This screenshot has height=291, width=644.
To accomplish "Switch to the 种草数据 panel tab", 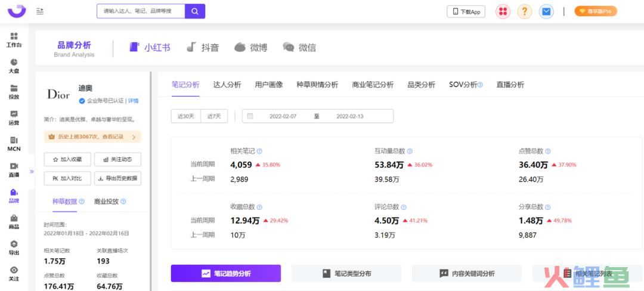I will tap(65, 202).
